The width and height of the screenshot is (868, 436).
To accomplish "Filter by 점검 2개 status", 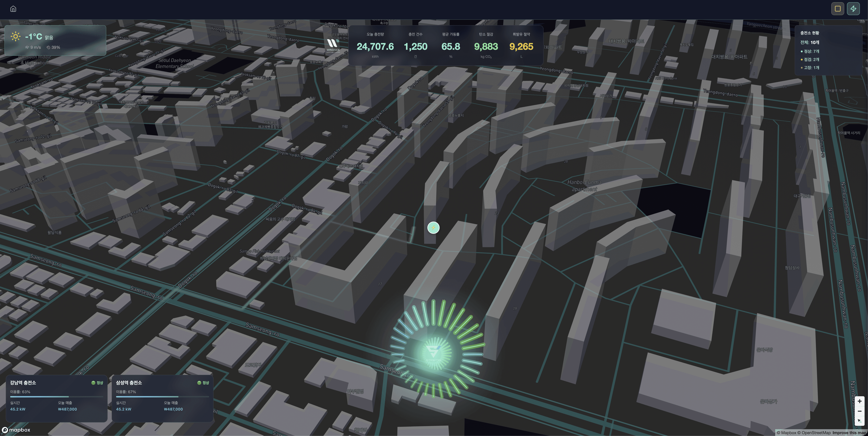I will point(811,59).
